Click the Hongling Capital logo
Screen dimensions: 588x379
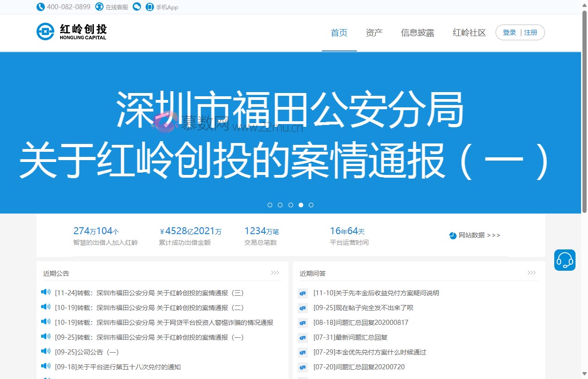click(x=72, y=32)
